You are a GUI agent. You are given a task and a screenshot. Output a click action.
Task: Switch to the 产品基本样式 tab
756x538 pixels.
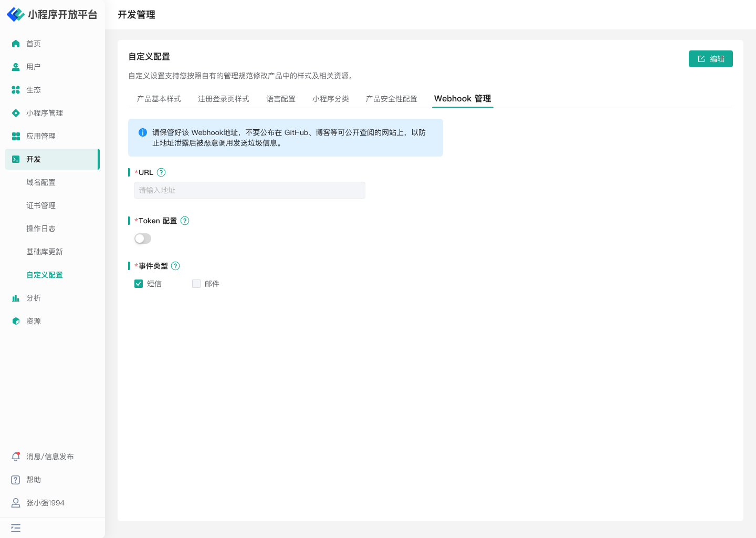pyautogui.click(x=159, y=99)
